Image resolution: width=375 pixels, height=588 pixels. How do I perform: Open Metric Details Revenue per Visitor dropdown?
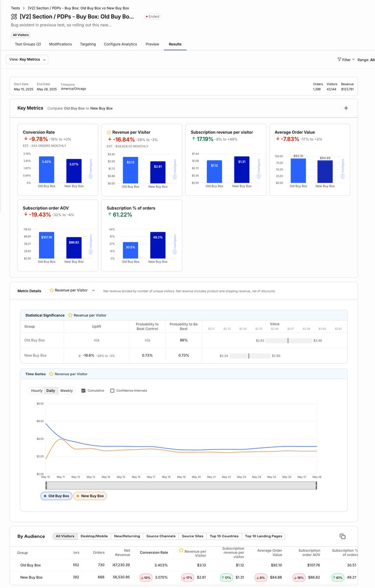pyautogui.click(x=72, y=291)
